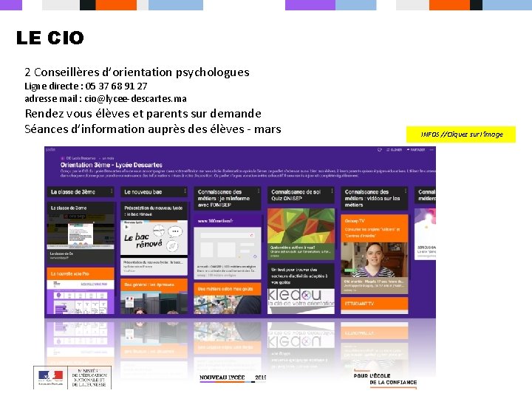This screenshot has width=532, height=399.
Task: Open options menu of 'je m'informe avec l'ONISEP' column
Action: [x=259, y=191]
